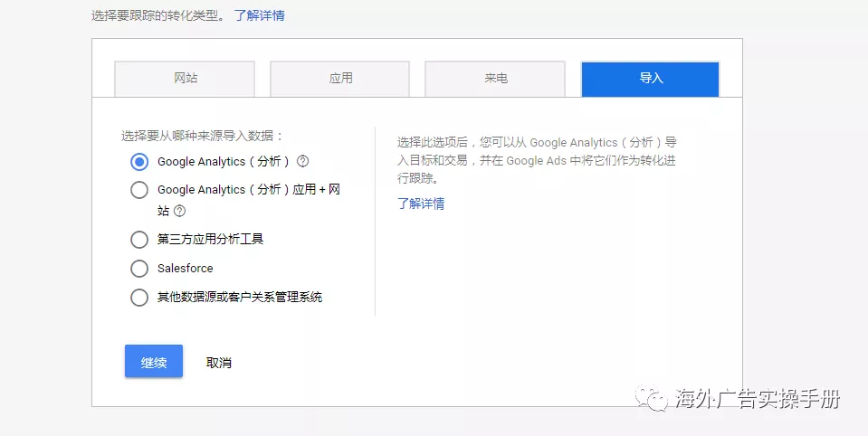Pick the Salesforce radio button
868x436 pixels.
coord(139,269)
